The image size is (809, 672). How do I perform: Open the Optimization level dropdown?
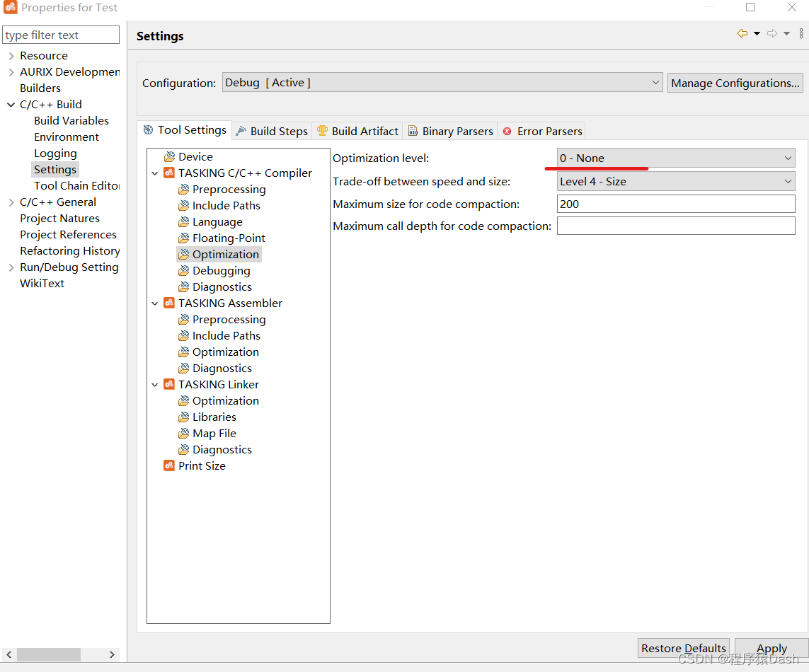(x=676, y=158)
